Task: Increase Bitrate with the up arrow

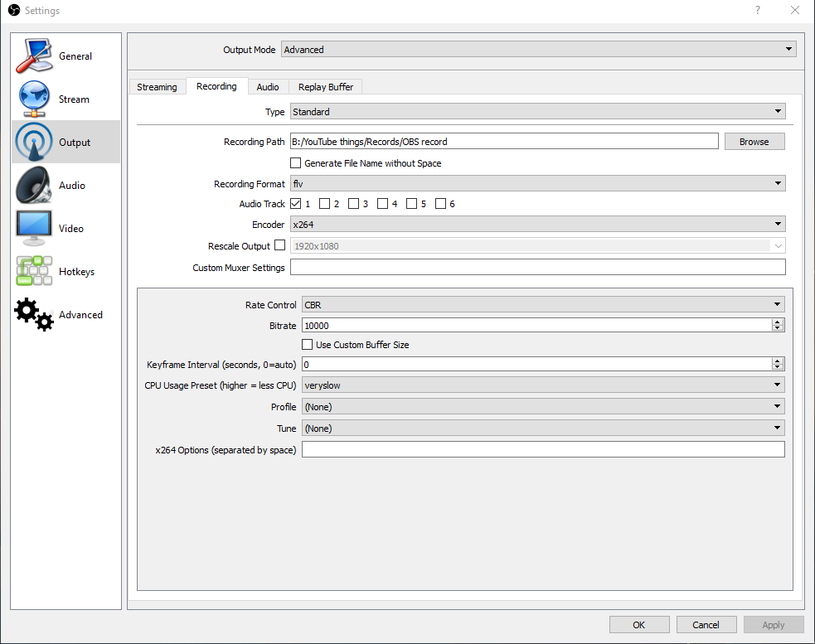Action: (x=778, y=322)
